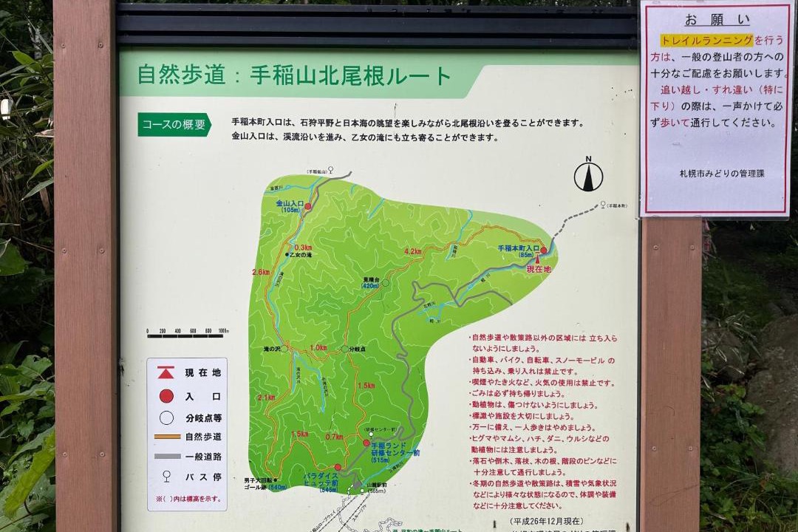798x532 pixels.
Task: Click the highlighted トレイルランニング text on the notice
Action: pyautogui.click(x=706, y=41)
